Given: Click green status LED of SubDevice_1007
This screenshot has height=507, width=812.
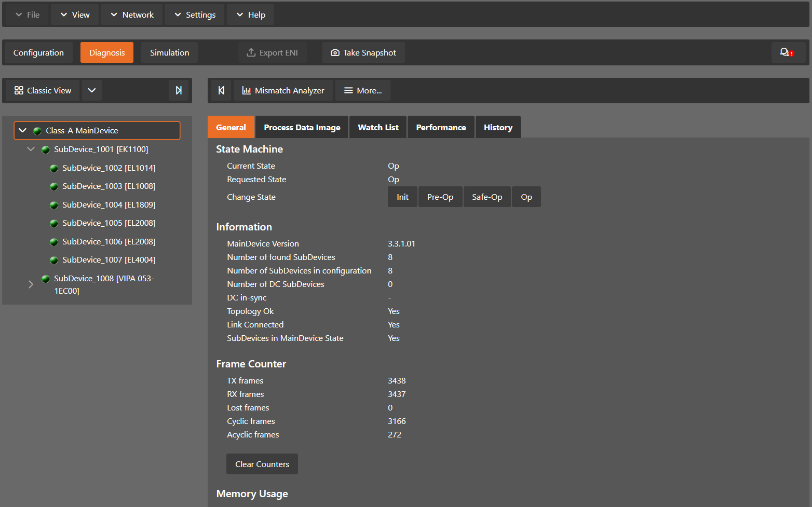Looking at the screenshot, I should (54, 260).
